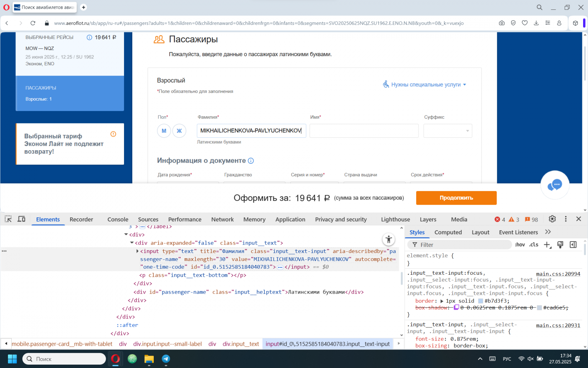Image resolution: width=588 pixels, height=368 pixels.
Task: Click the Имя input field
Action: (364, 131)
